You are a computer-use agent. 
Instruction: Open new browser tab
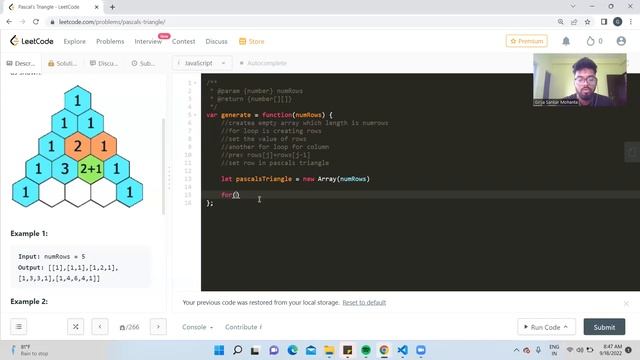click(x=112, y=7)
